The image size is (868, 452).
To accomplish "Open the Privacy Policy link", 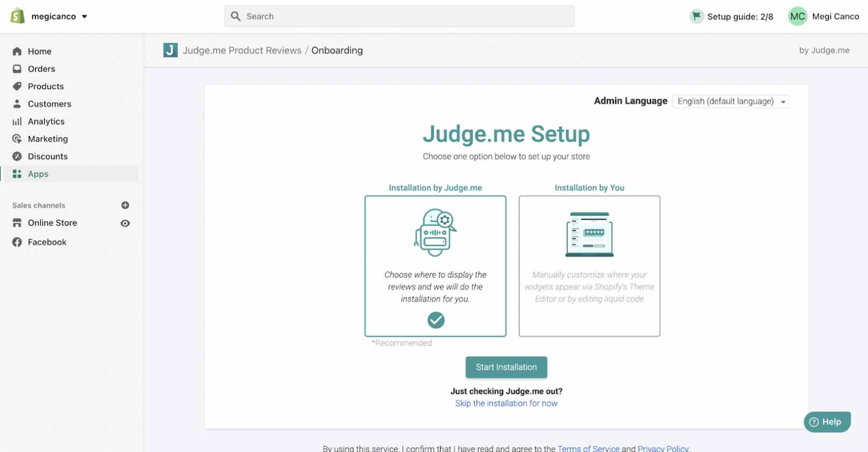I will (663, 448).
